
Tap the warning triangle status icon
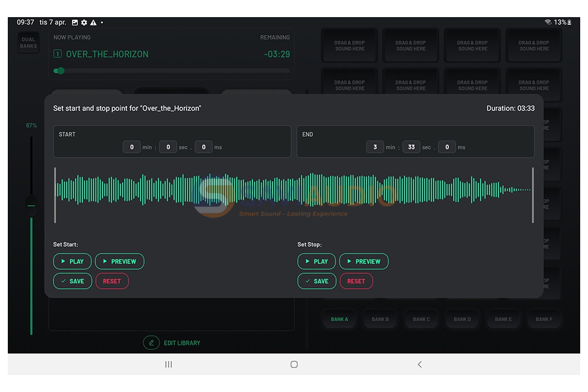coord(93,23)
